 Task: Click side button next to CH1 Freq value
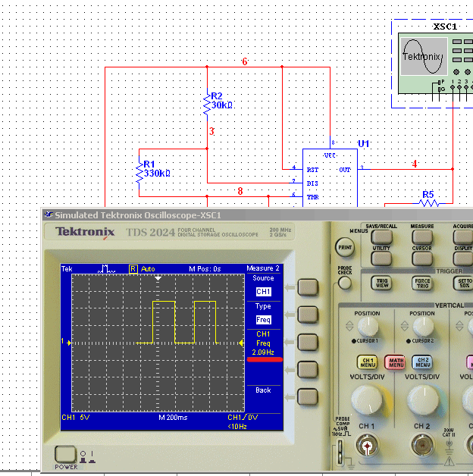tap(308, 342)
